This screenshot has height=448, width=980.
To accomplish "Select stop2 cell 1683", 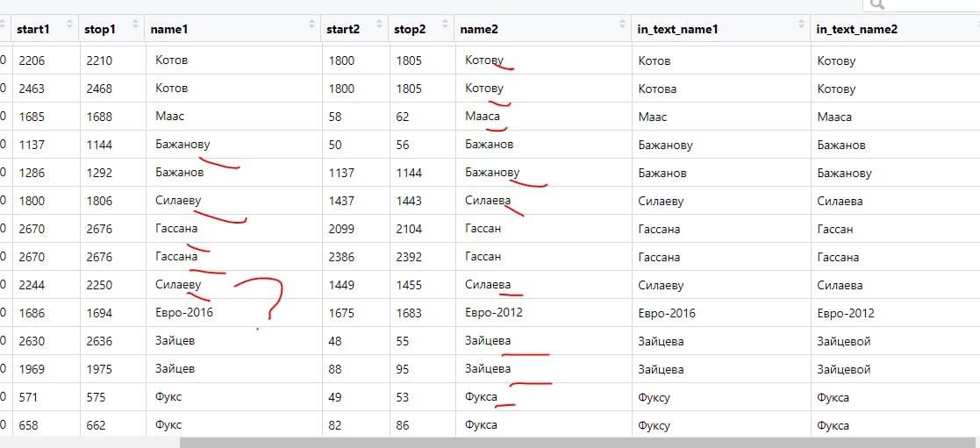I will coord(409,313).
